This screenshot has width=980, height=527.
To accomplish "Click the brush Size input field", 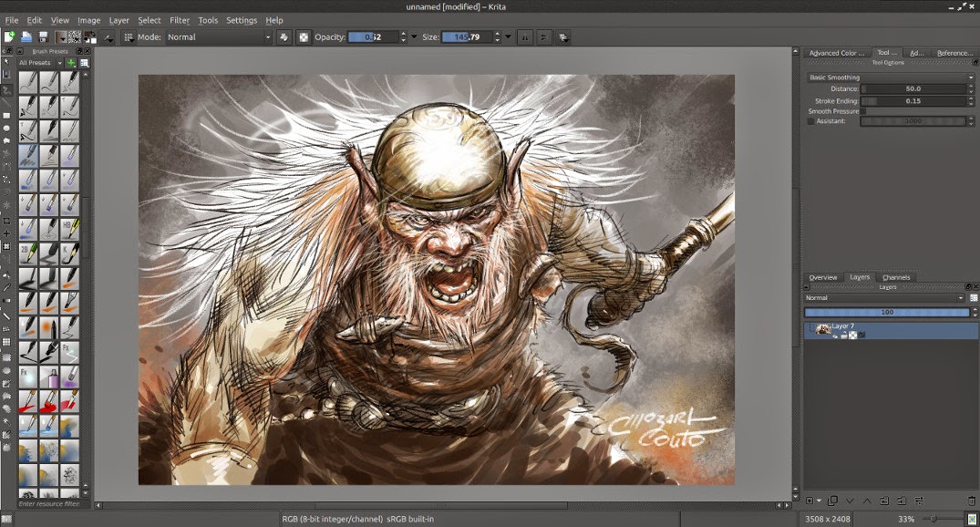I will tap(467, 37).
